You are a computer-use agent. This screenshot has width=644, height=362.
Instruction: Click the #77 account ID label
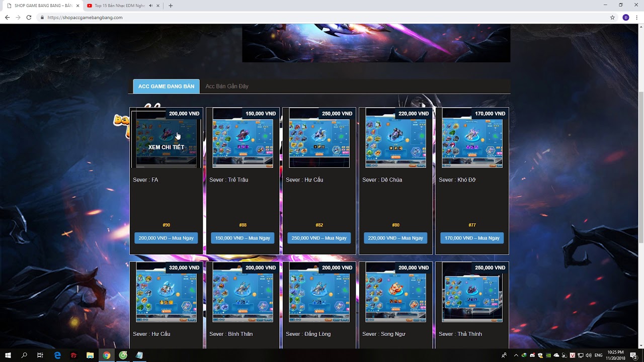[x=472, y=225]
